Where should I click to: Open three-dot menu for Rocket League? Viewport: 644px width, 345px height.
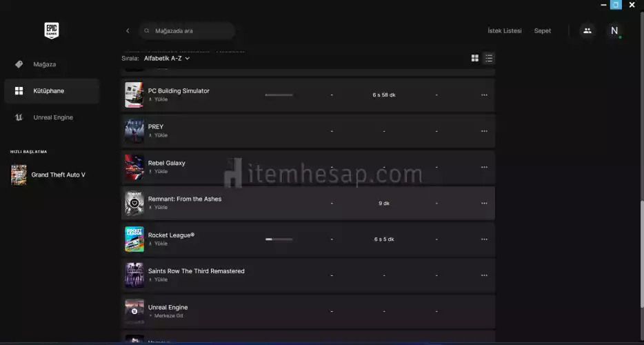(x=484, y=239)
